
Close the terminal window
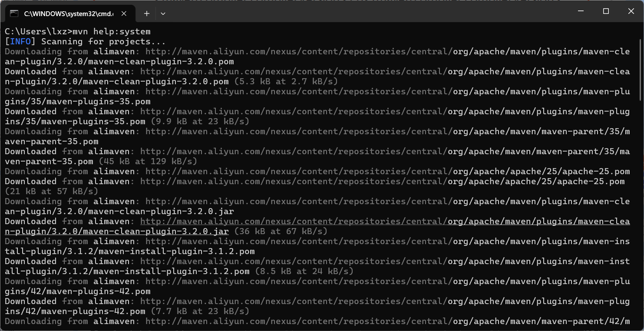631,11
